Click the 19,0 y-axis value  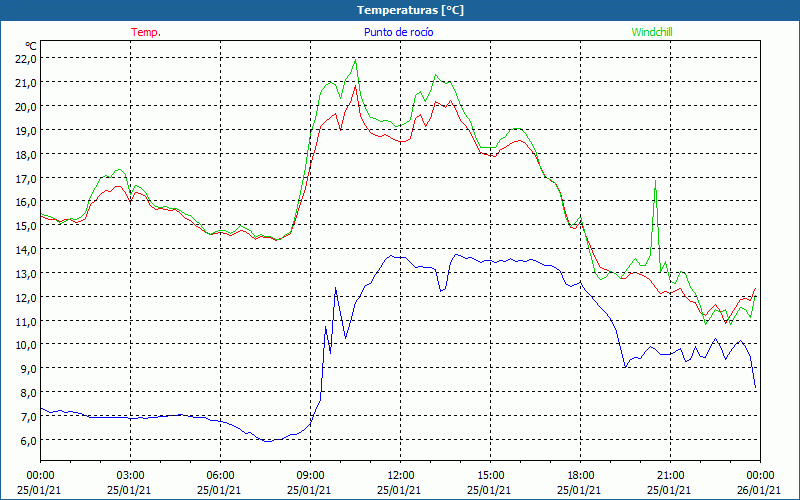click(27, 131)
